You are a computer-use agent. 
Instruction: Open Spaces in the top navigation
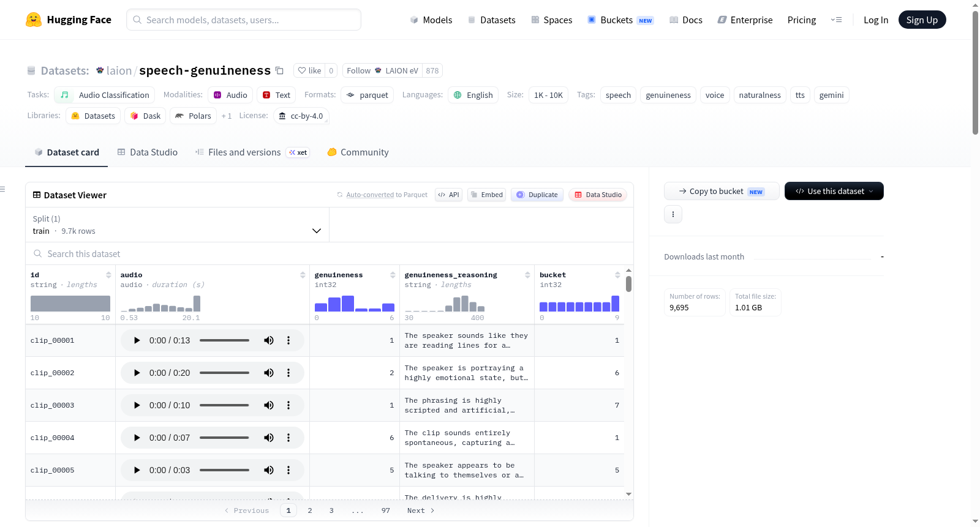coord(552,20)
